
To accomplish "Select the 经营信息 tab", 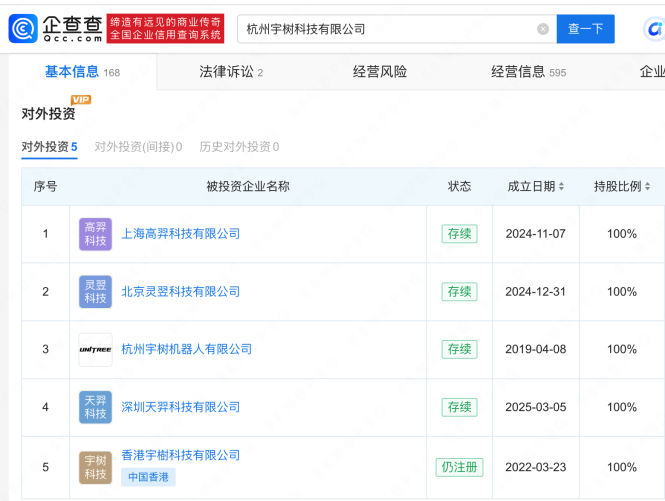I will coord(527,72).
